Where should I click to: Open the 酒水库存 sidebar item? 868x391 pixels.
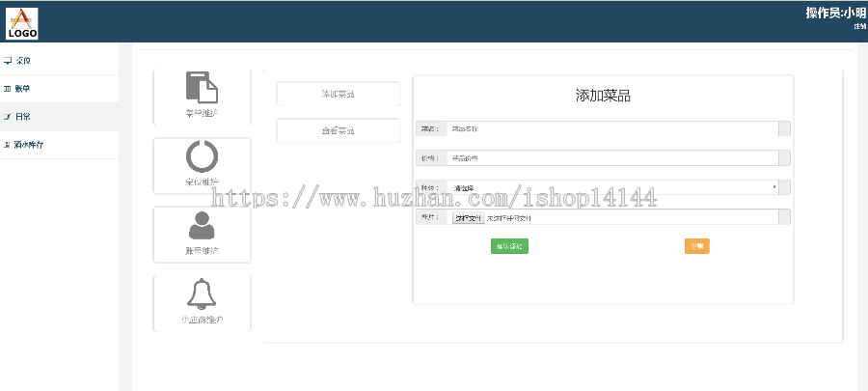59,145
